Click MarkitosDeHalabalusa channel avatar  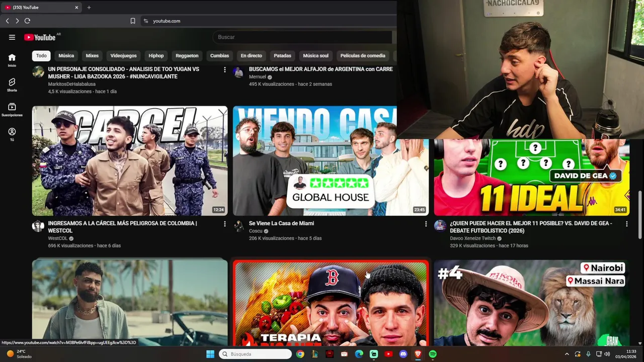(x=38, y=72)
